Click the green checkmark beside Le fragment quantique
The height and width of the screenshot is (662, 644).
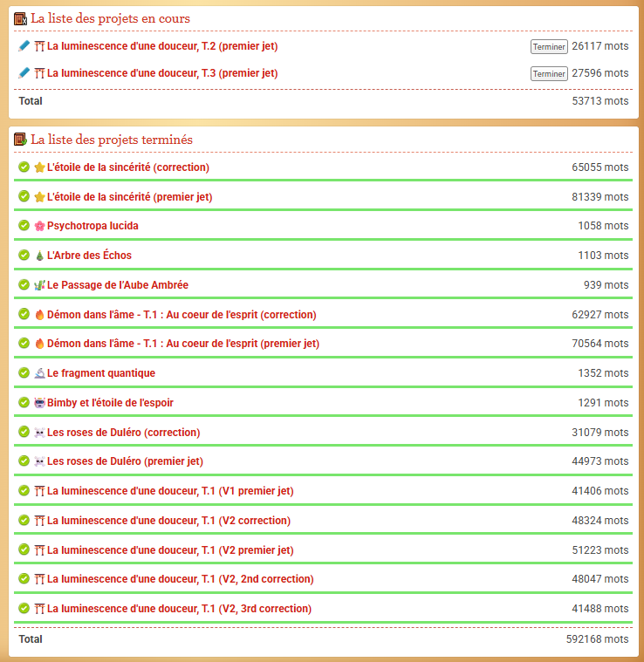[x=24, y=373]
